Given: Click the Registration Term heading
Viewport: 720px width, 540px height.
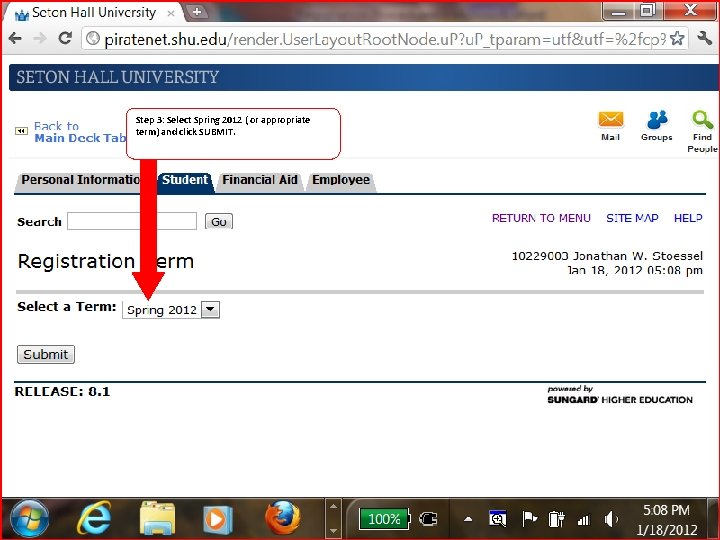Looking at the screenshot, I should click(106, 261).
